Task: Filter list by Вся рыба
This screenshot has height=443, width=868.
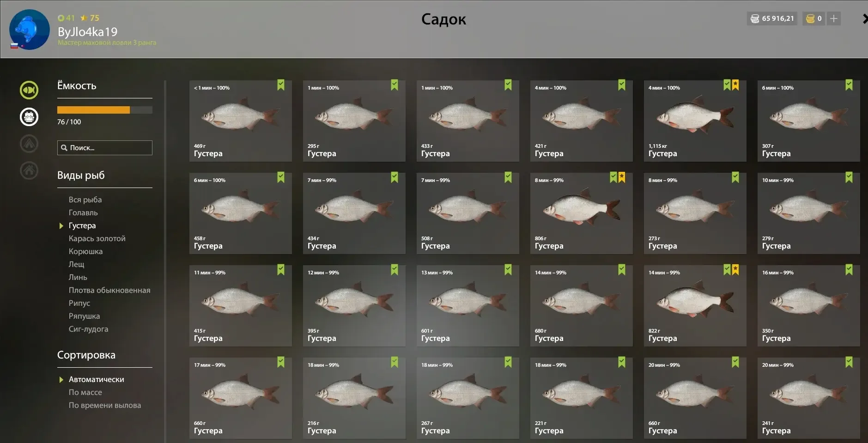Action: click(85, 200)
